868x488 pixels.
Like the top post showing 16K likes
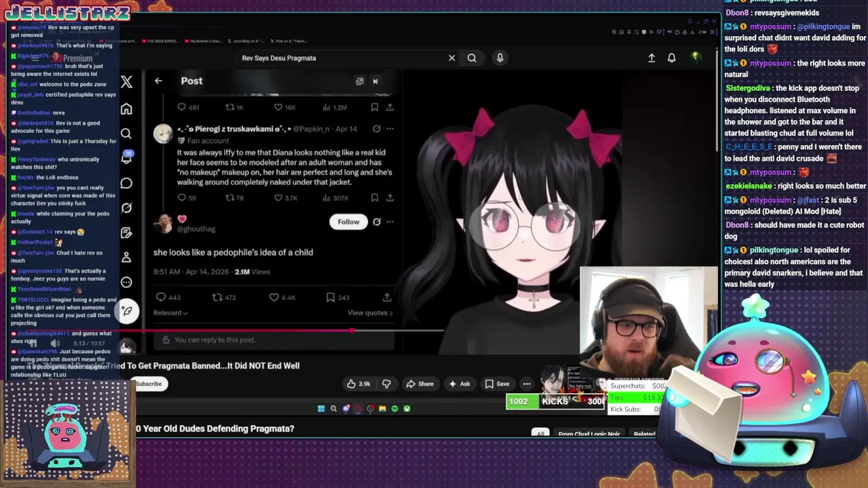click(285, 107)
